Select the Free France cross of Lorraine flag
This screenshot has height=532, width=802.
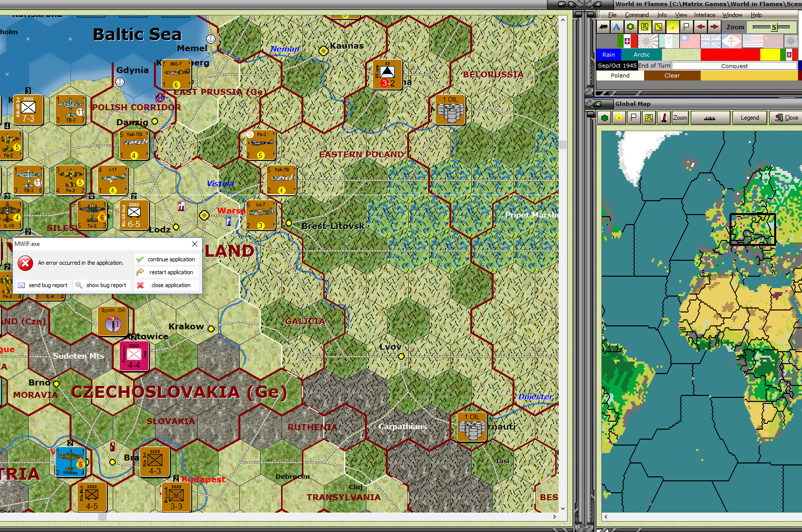point(731,41)
